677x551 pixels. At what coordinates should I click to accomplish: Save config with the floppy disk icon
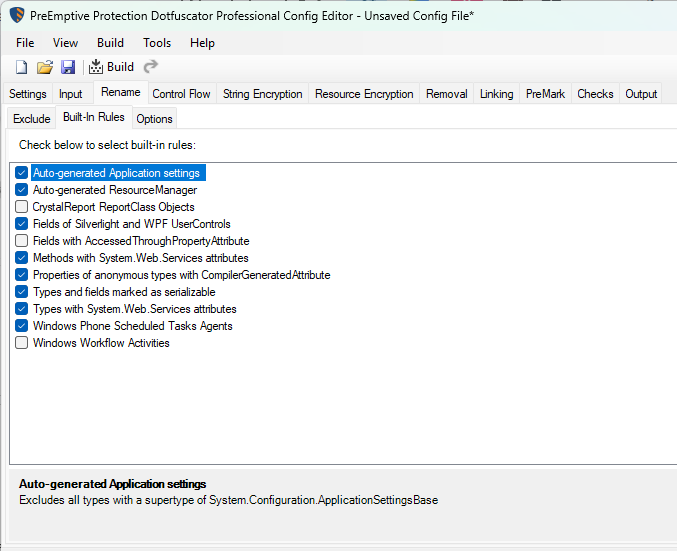(x=68, y=67)
